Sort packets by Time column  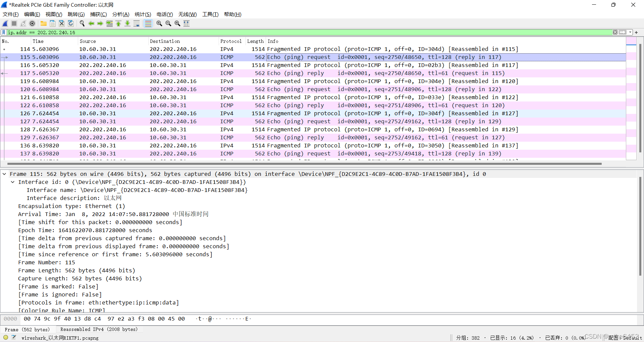point(54,41)
